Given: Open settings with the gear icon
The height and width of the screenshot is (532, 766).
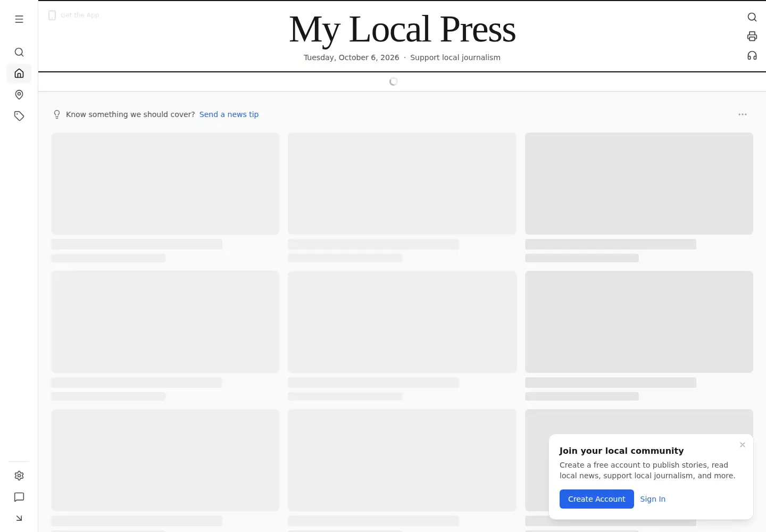Looking at the screenshot, I should (19, 476).
